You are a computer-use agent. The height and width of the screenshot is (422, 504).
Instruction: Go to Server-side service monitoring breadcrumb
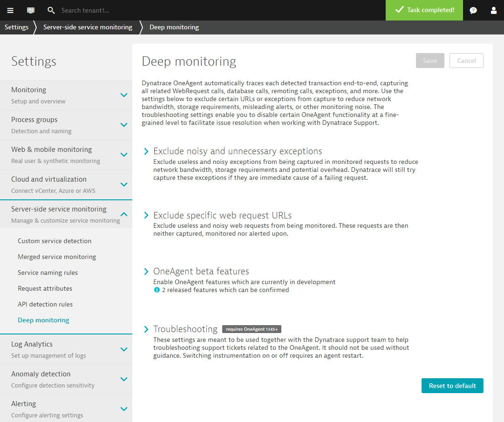click(88, 27)
